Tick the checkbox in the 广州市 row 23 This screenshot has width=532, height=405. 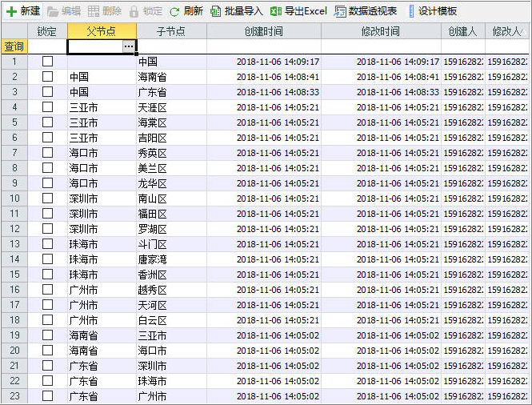[47, 396]
